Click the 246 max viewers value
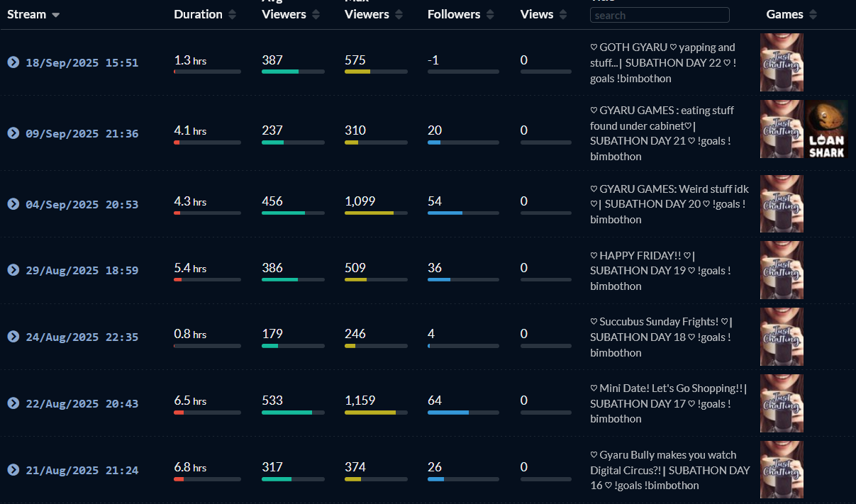The image size is (856, 504). tap(355, 334)
